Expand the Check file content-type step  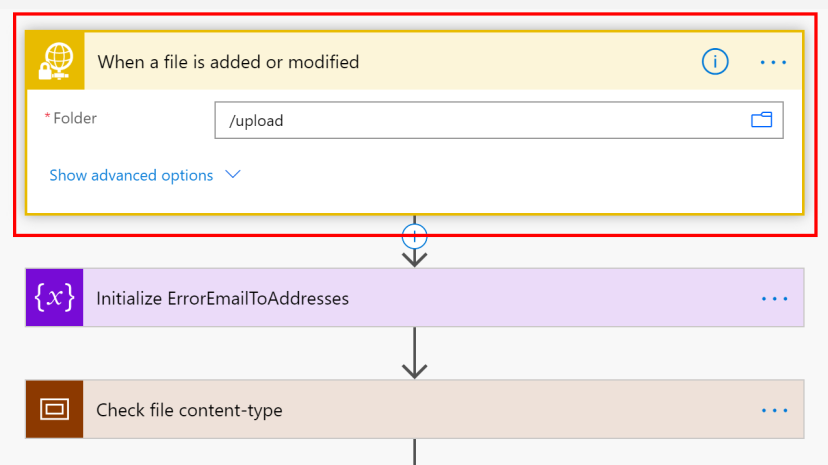[x=400, y=410]
